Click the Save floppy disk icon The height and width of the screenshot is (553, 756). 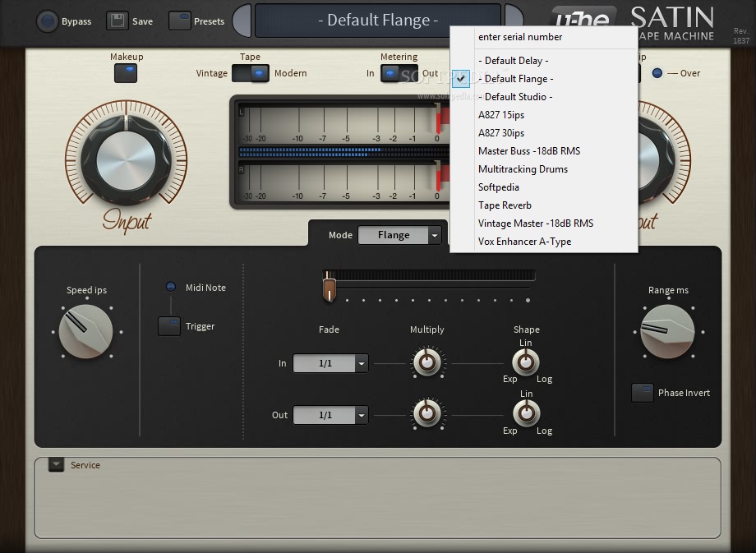118,21
